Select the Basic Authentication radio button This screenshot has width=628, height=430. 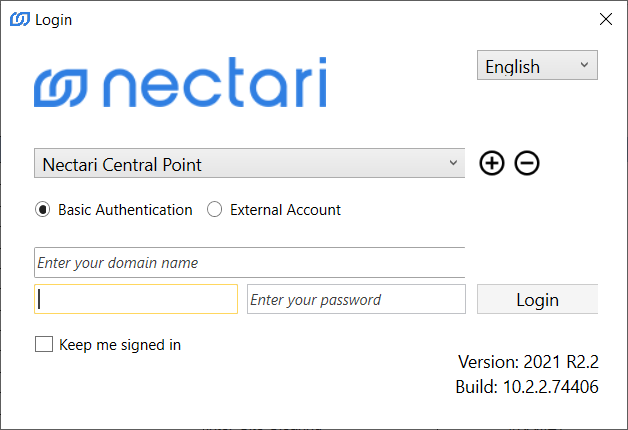[x=43, y=210]
